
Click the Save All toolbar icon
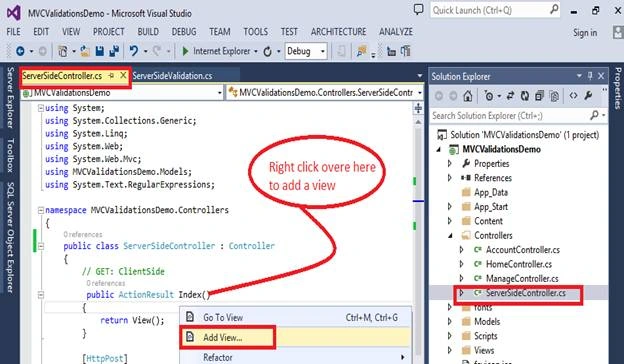click(x=114, y=51)
